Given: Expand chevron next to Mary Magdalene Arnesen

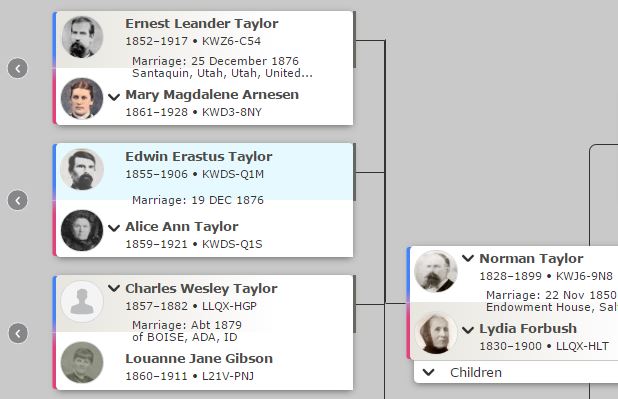Looking at the screenshot, I should pos(114,97).
